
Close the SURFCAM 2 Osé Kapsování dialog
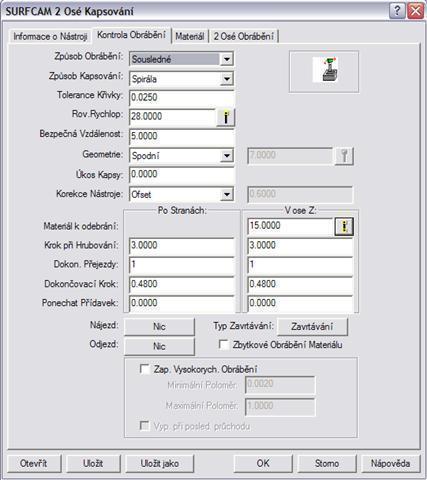[x=416, y=11]
